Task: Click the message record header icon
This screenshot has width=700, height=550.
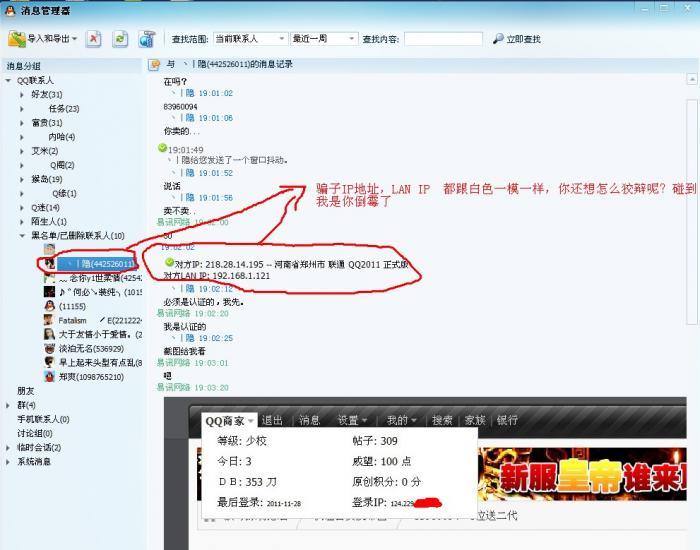Action: click(x=154, y=65)
